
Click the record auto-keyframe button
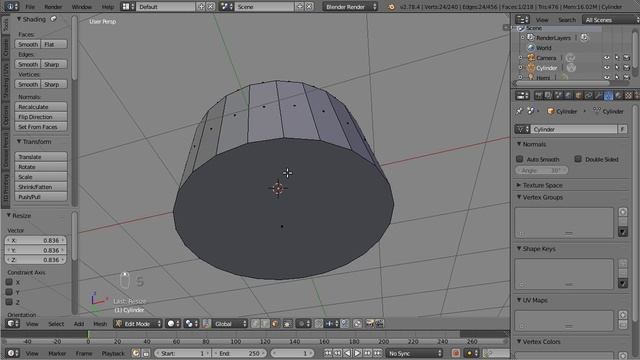pos(456,353)
